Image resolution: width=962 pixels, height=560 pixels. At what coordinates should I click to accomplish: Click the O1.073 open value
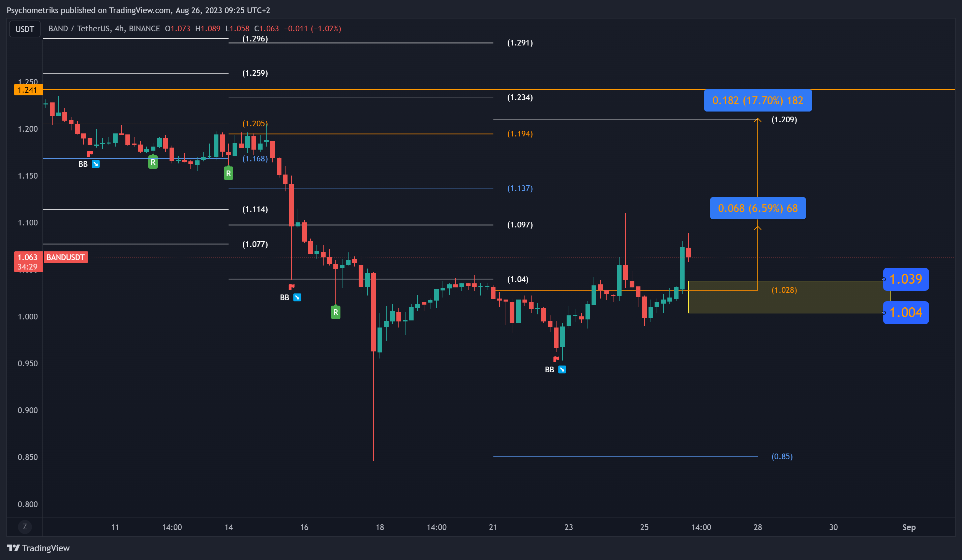tap(178, 29)
